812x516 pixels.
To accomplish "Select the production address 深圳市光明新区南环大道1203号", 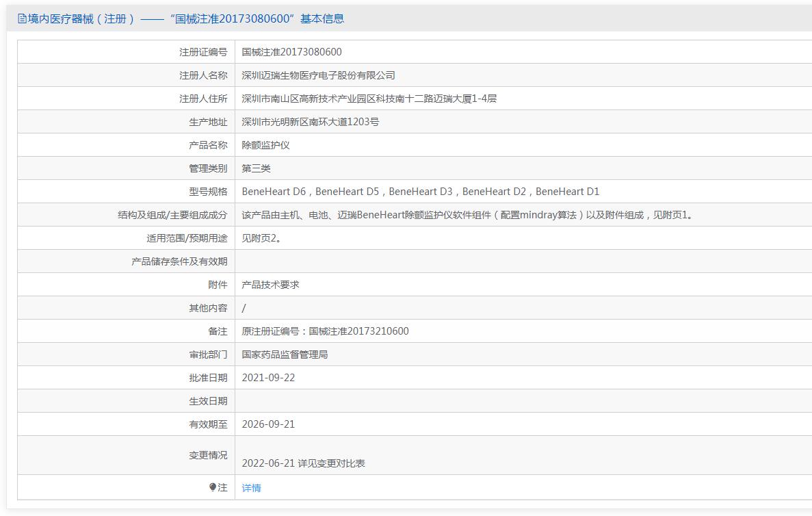I will pos(310,122).
